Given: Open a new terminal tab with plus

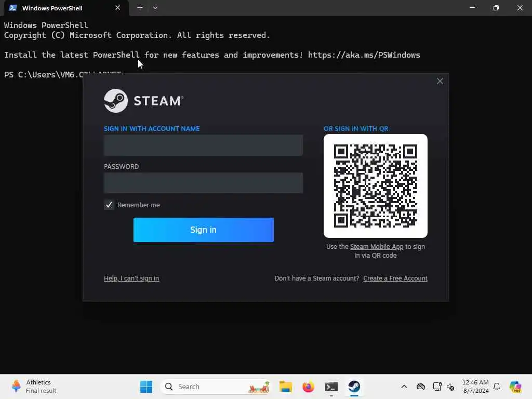Looking at the screenshot, I should [x=140, y=7].
